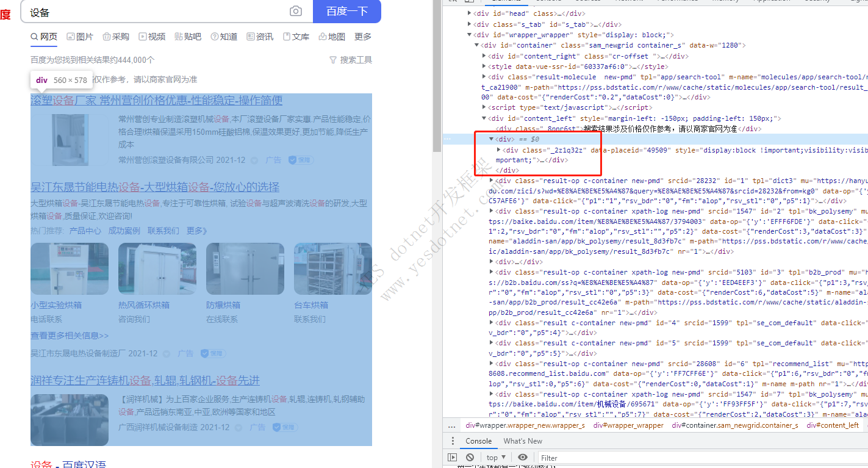
Task: Open the 视频 tab
Action: pos(152,37)
